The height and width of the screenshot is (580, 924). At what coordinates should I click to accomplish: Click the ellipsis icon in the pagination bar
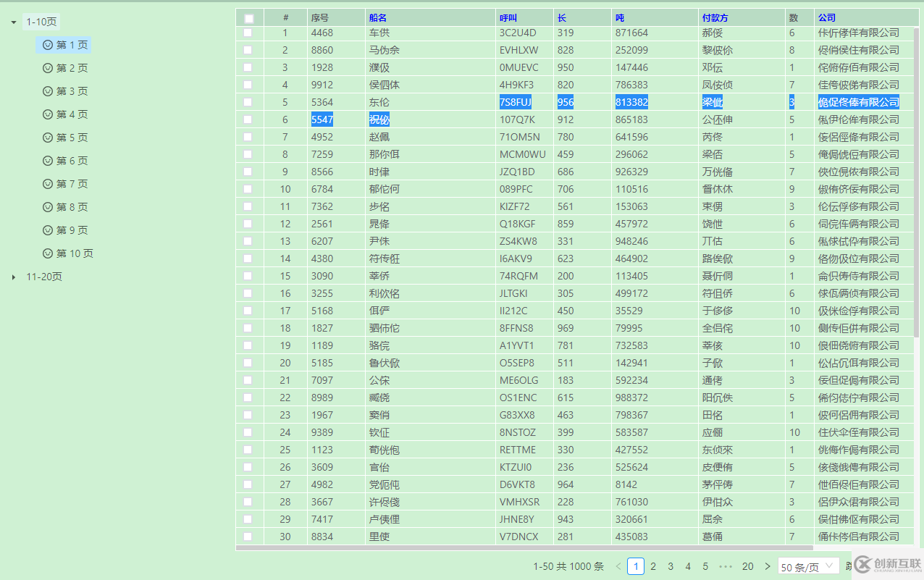(x=726, y=566)
